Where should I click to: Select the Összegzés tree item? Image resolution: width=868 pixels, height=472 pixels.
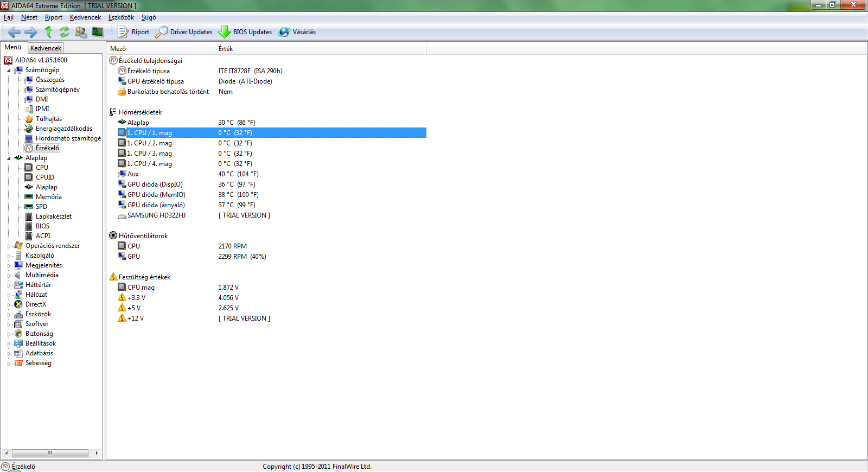pos(50,80)
